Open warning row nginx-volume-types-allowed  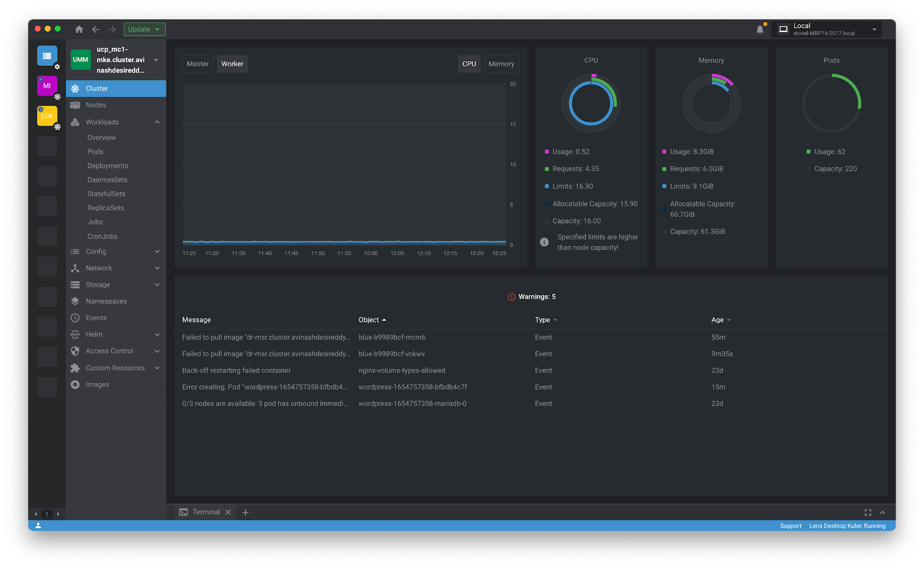531,371
